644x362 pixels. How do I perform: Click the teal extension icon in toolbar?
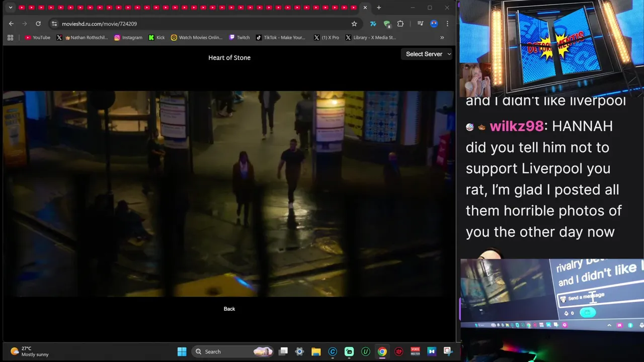click(373, 24)
